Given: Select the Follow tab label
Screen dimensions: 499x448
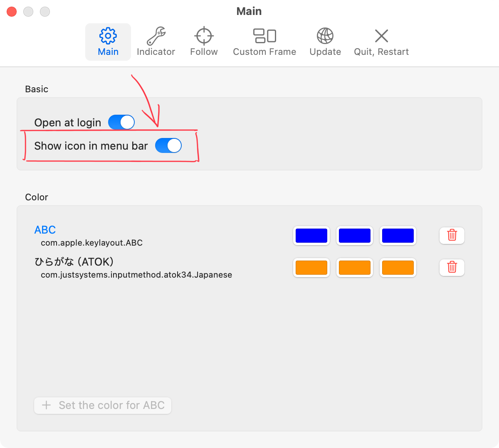Looking at the screenshot, I should point(203,52).
